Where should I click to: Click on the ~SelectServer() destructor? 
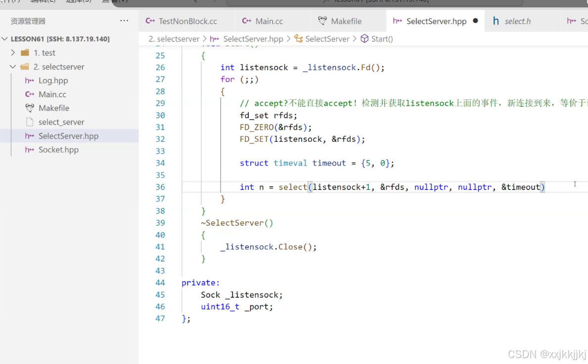click(x=237, y=223)
